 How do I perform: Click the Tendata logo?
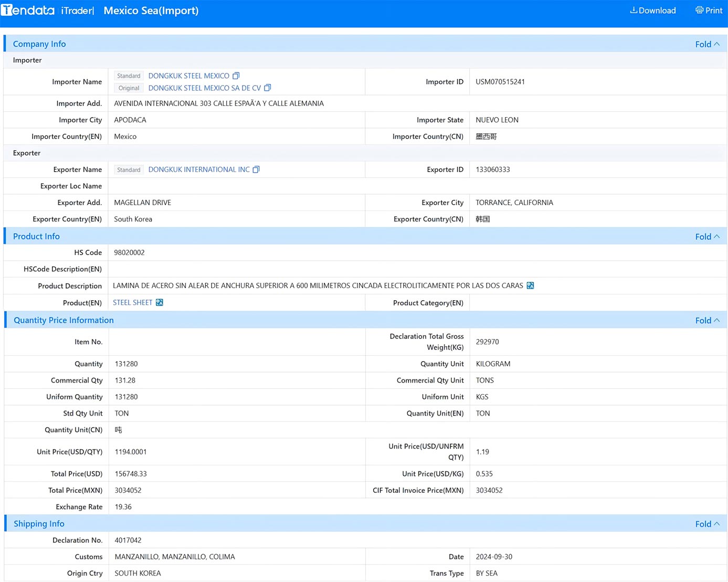tap(28, 10)
